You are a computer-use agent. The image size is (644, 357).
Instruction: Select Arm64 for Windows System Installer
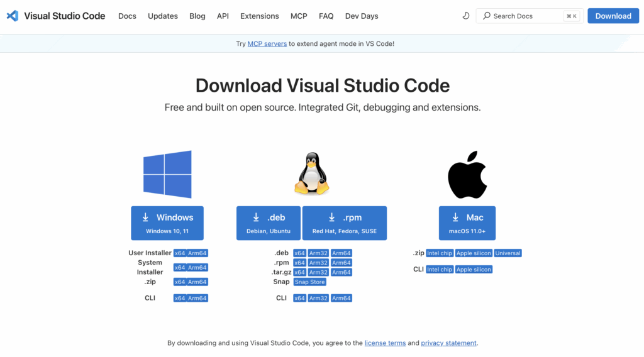point(197,268)
